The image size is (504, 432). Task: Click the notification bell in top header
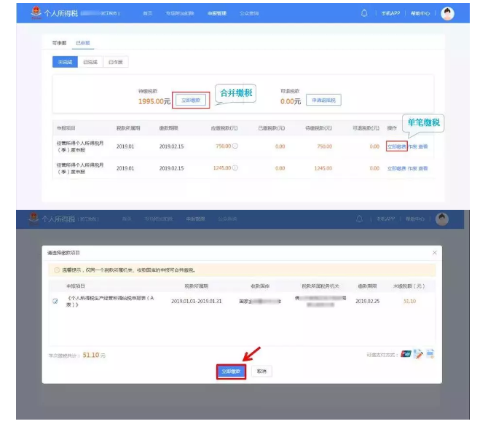point(364,13)
